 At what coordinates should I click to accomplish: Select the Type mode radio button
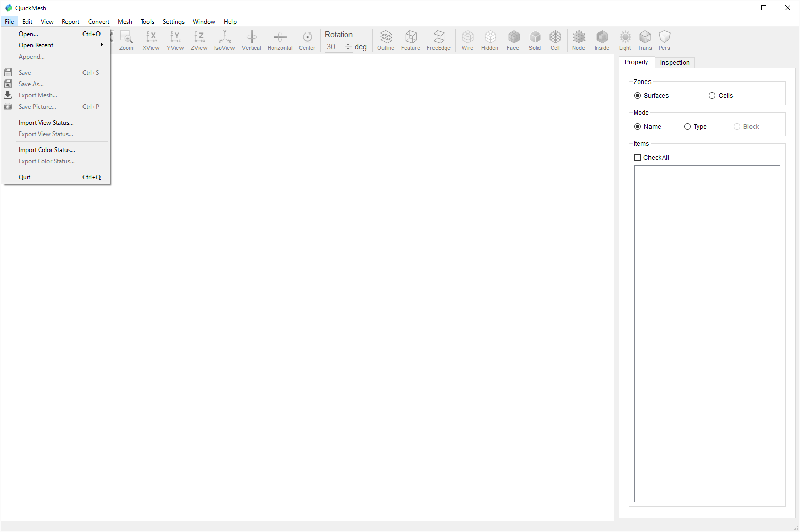(x=688, y=127)
